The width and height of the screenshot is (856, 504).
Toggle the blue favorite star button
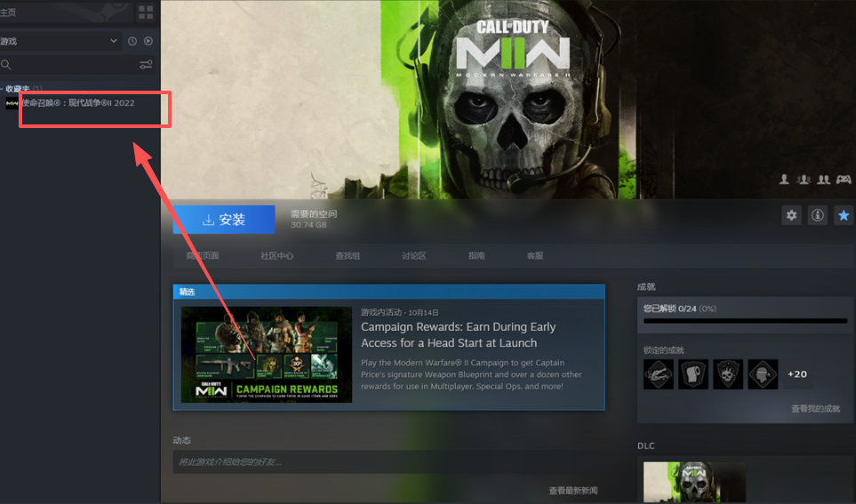pos(844,215)
